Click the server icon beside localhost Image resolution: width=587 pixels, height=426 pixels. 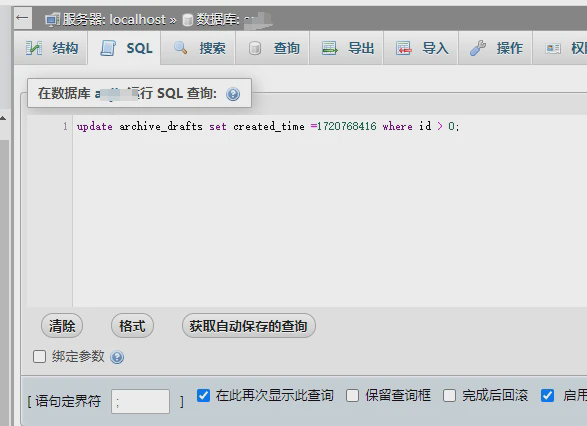pos(52,19)
